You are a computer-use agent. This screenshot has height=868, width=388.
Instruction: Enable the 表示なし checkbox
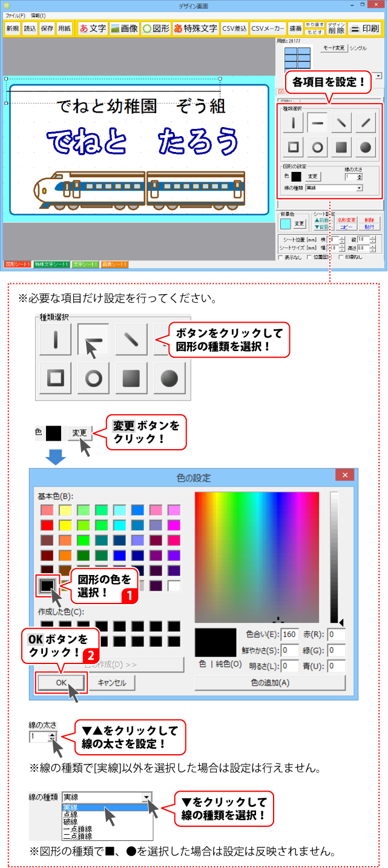click(280, 257)
